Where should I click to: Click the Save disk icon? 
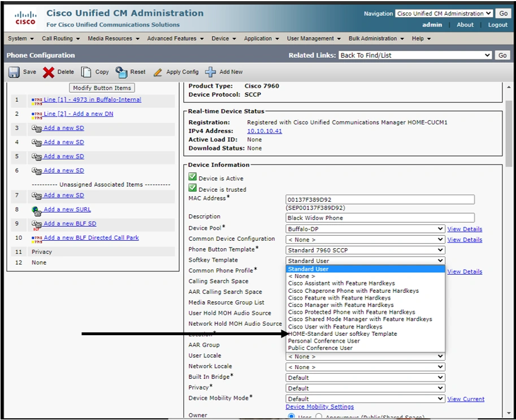[14, 72]
